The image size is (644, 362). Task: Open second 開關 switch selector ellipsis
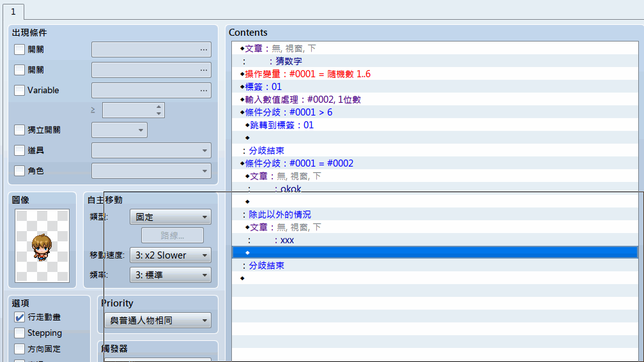[204, 70]
